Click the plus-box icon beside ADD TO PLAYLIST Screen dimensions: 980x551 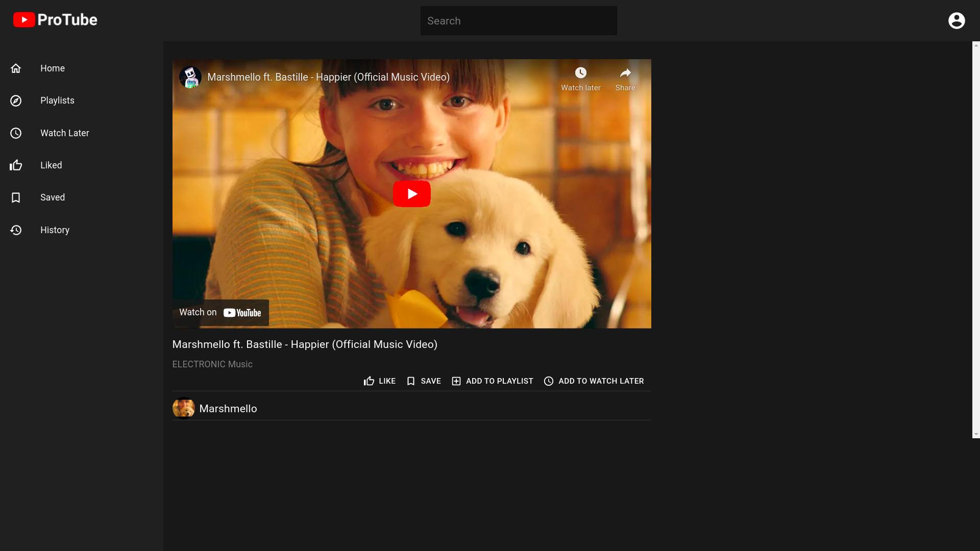(x=456, y=381)
